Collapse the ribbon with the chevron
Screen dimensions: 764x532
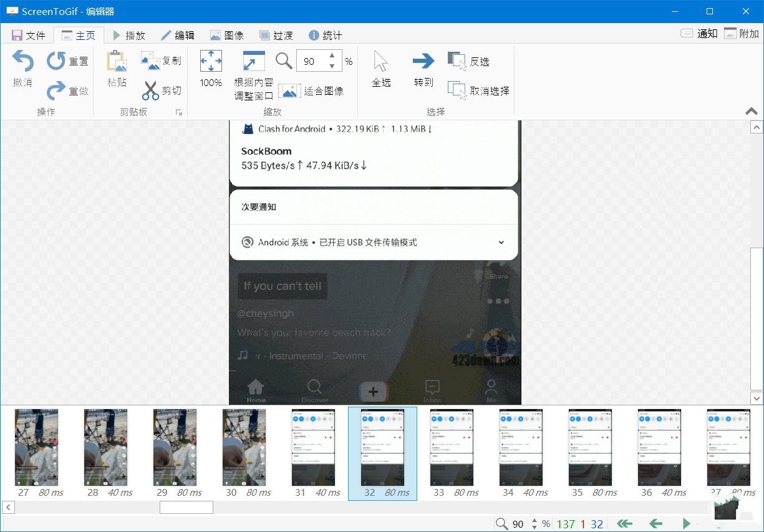[752, 112]
